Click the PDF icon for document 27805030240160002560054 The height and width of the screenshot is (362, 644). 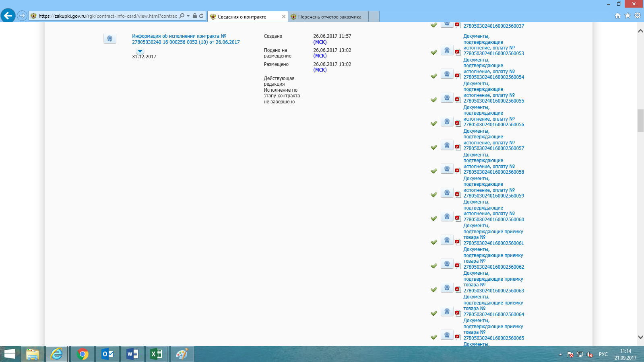[x=458, y=76]
